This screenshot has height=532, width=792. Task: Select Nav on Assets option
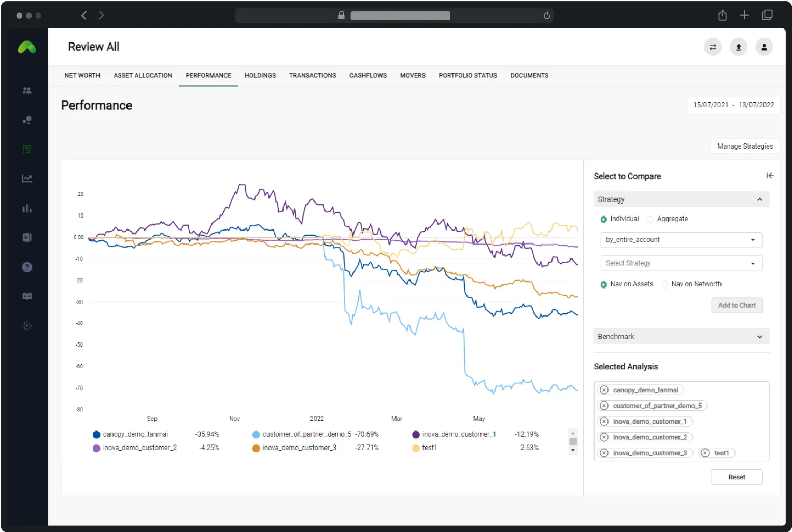603,284
